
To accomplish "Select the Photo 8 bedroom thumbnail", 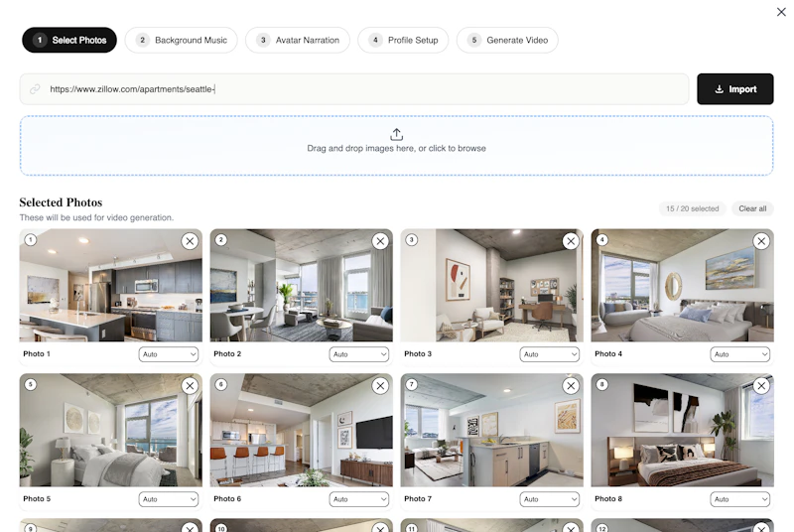I will pyautogui.click(x=682, y=430).
